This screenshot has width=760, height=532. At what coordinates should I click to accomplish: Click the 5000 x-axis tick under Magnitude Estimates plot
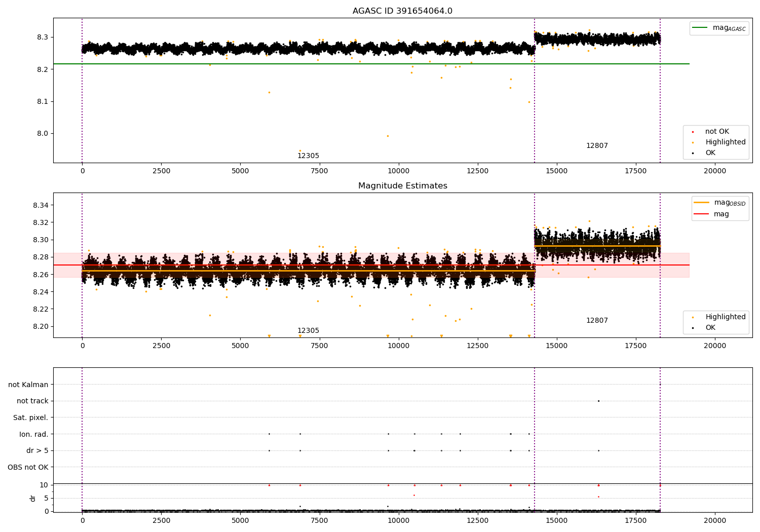coord(240,346)
